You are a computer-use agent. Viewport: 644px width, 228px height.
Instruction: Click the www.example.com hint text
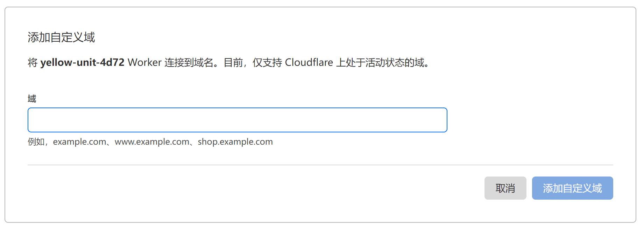pyautogui.click(x=152, y=142)
